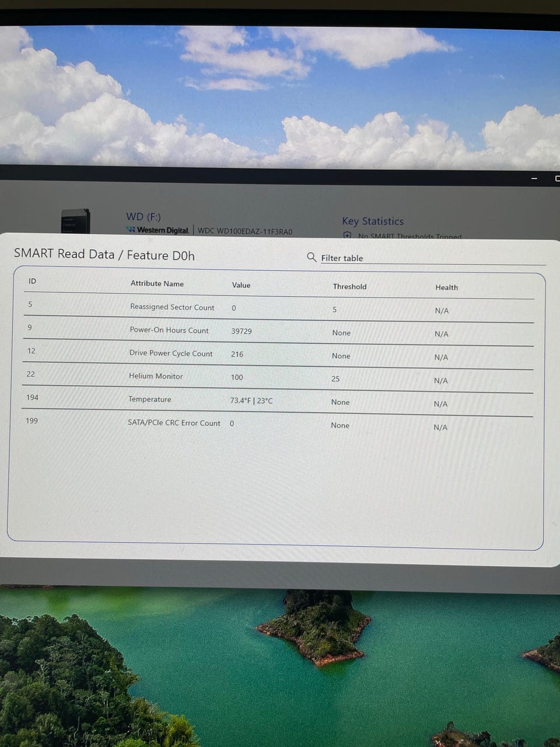The width and height of the screenshot is (560, 747).
Task: Click the value 216
Action: pyautogui.click(x=237, y=354)
